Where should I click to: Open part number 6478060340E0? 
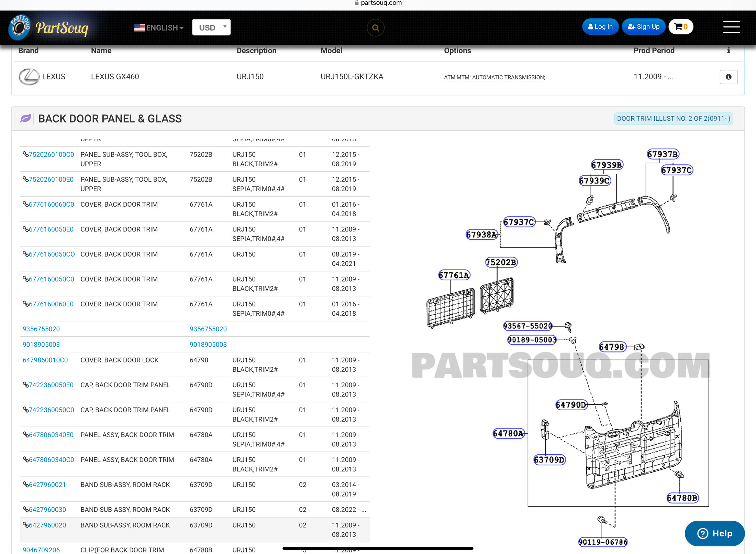tap(51, 435)
